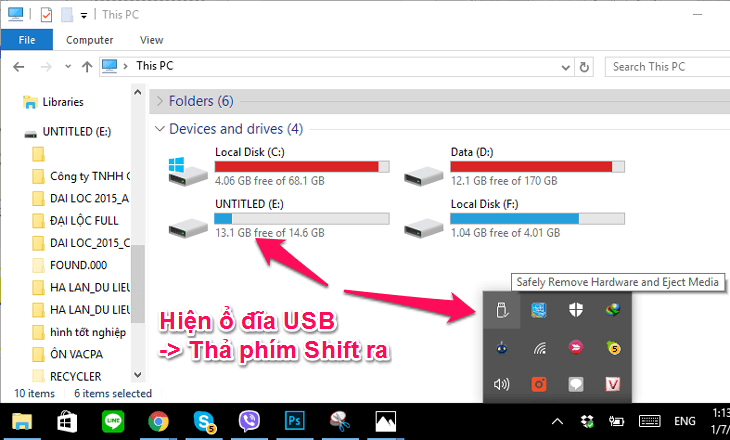Refresh the This PC view

(584, 68)
